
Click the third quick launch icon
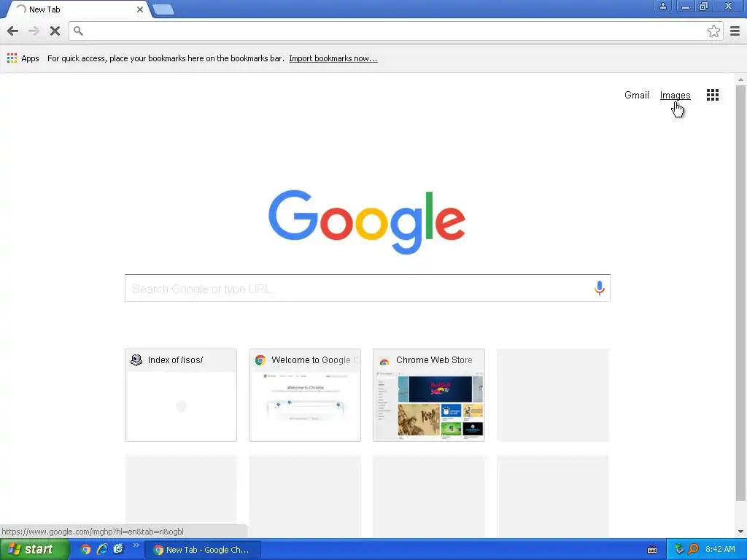point(118,549)
